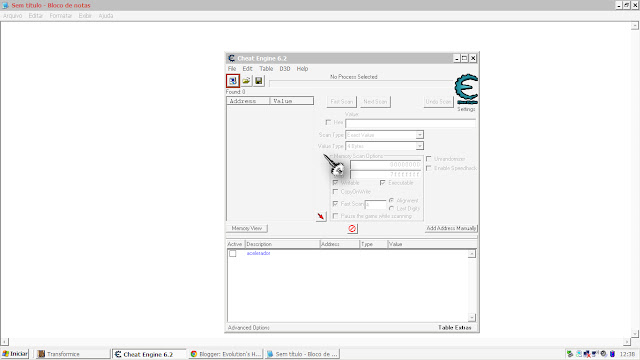Click the red arrow add-address icon
This screenshot has width=640, height=360.
[321, 216]
